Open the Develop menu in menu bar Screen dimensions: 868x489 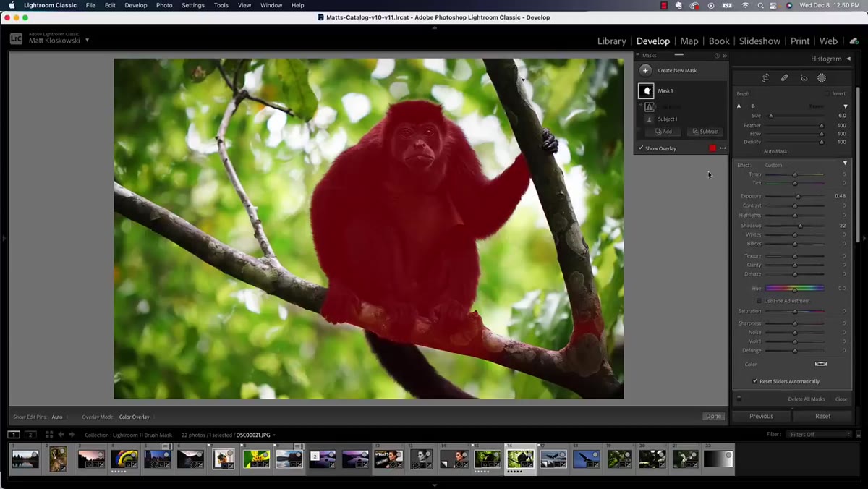(x=135, y=5)
